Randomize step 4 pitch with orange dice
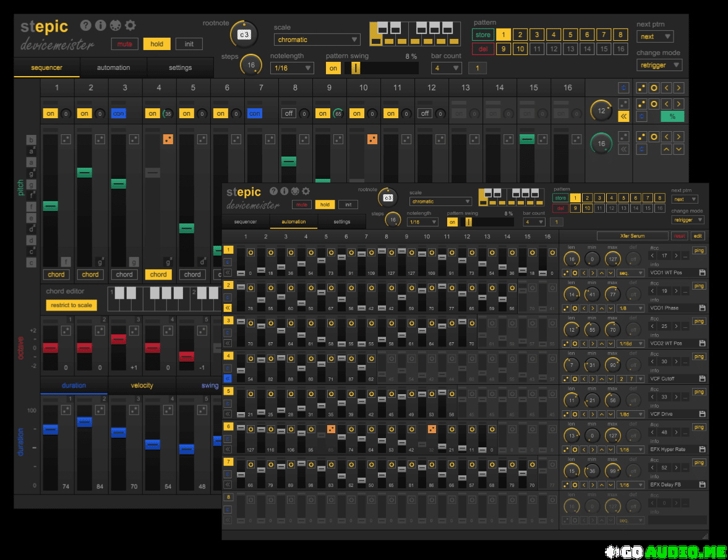This screenshot has width=728, height=560. 168,139
